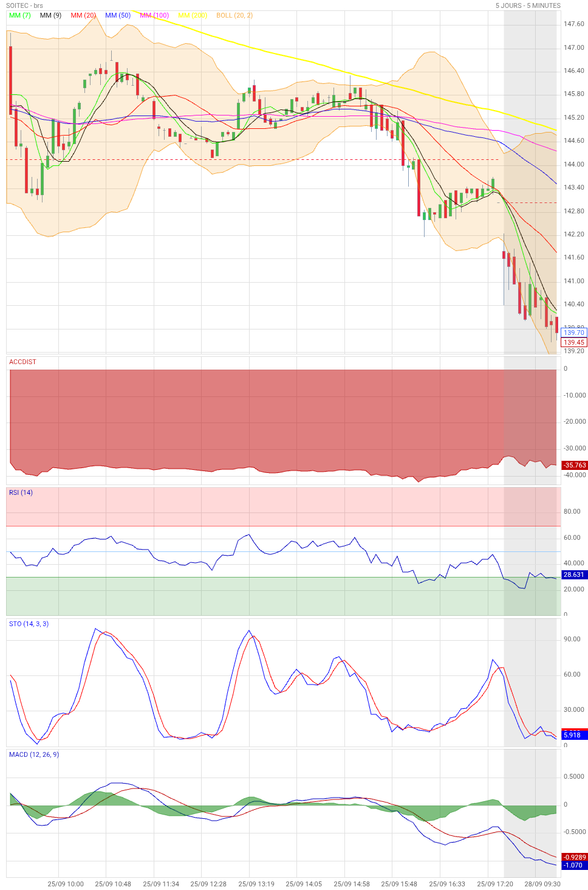Click the 28/09 09:30 time axis label
The width and height of the screenshot is (588, 890).
click(542, 884)
